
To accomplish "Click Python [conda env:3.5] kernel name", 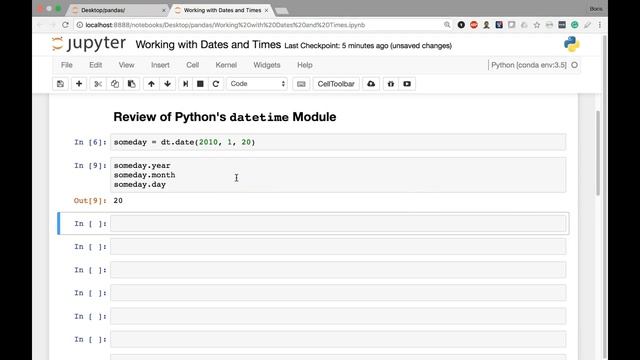I will pos(529,65).
